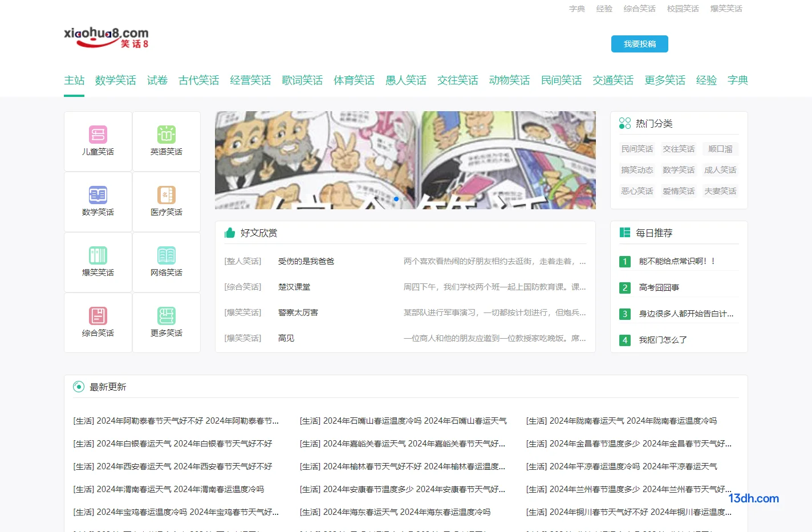Open 交通笑话 in the navigation bar
The width and height of the screenshot is (812, 532).
(x=614, y=80)
